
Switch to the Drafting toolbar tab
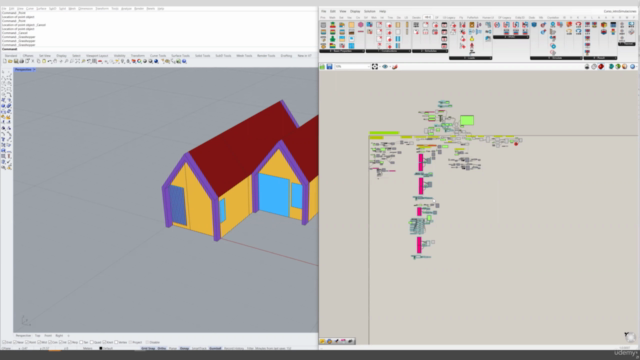tap(286, 56)
